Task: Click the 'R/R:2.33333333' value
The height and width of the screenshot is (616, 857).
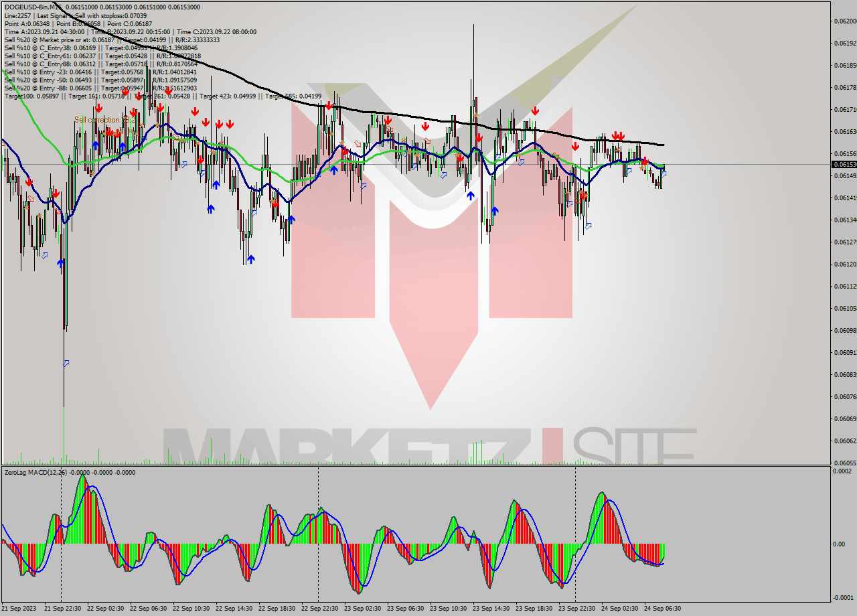Action: [x=198, y=40]
